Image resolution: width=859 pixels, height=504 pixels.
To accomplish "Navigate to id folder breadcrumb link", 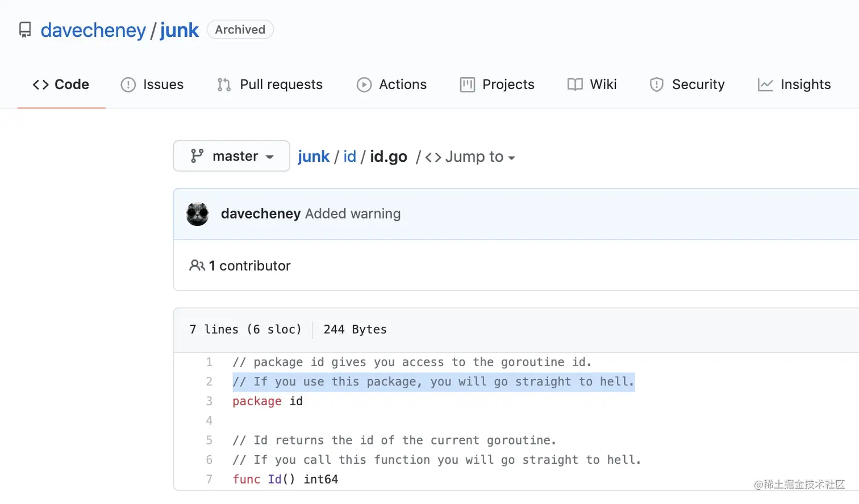I will 349,157.
